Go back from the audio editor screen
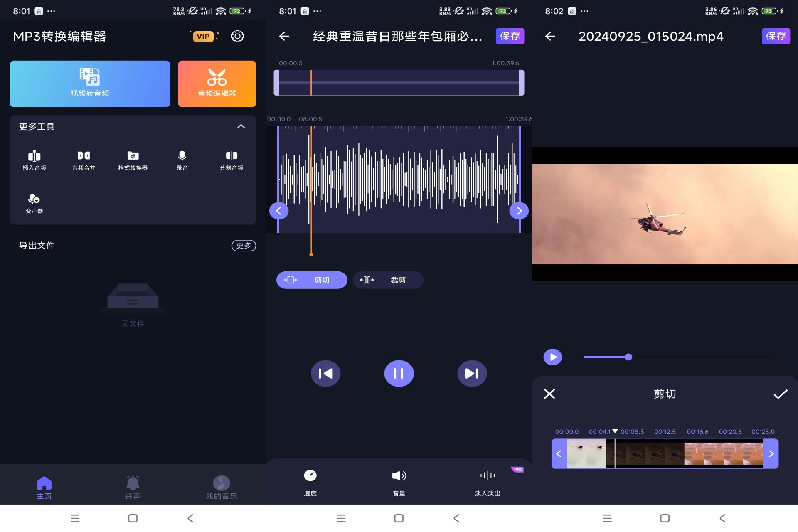The height and width of the screenshot is (532, 798). 284,37
